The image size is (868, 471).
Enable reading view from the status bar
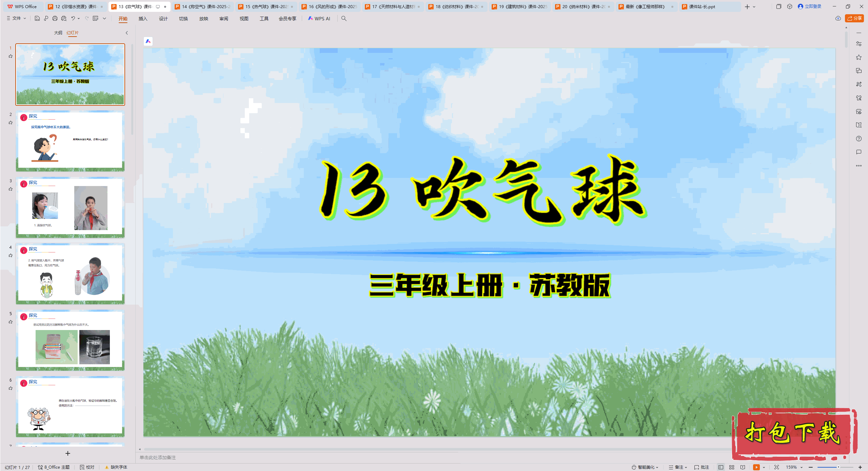(x=743, y=467)
